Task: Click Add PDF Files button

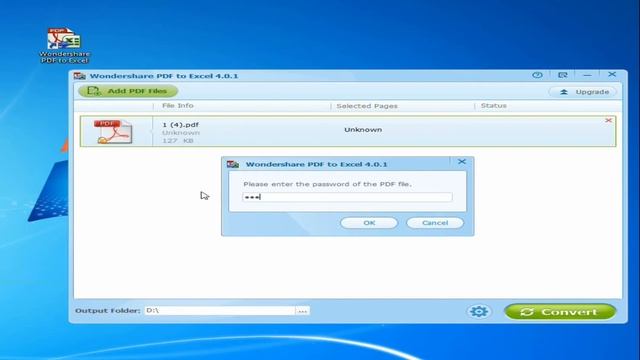Action: pos(128,91)
